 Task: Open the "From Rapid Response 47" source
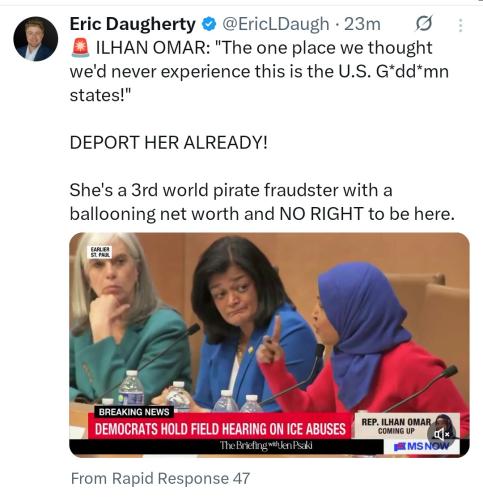point(160,478)
